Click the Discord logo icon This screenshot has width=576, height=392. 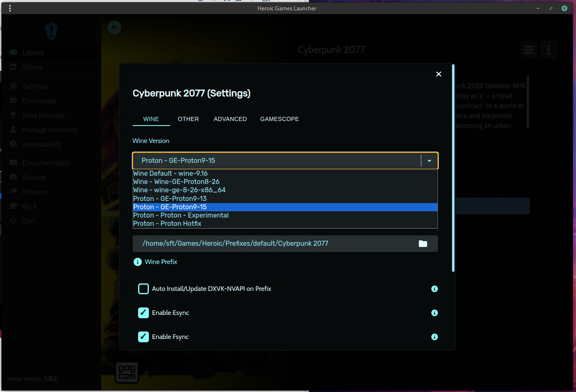[13, 177]
